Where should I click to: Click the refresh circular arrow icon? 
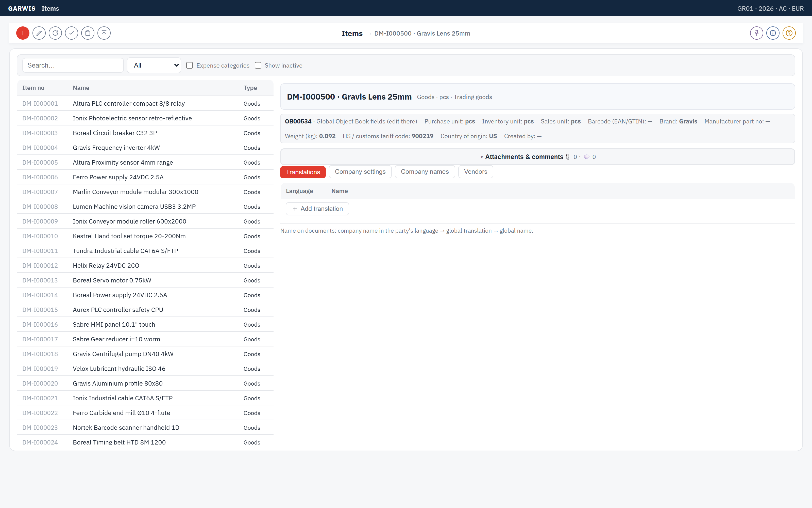(55, 33)
